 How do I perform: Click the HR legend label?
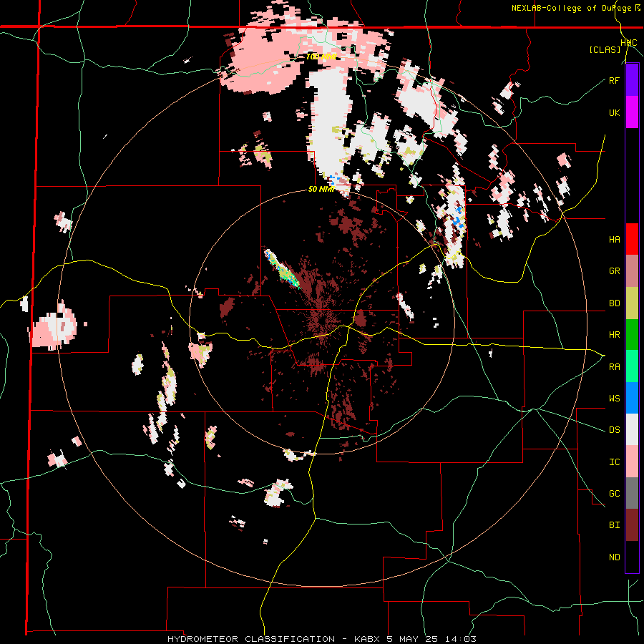614,335
